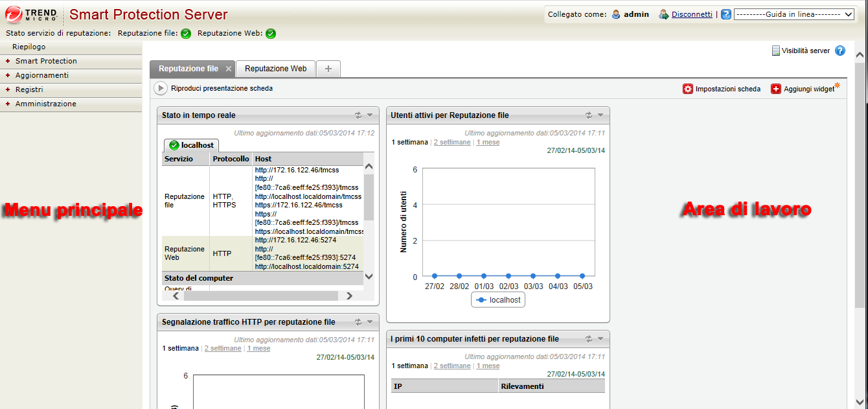Screen dimensions: 868x409
Task: Open Stato in tempo reale widget menu arrow
Action: (x=370, y=115)
